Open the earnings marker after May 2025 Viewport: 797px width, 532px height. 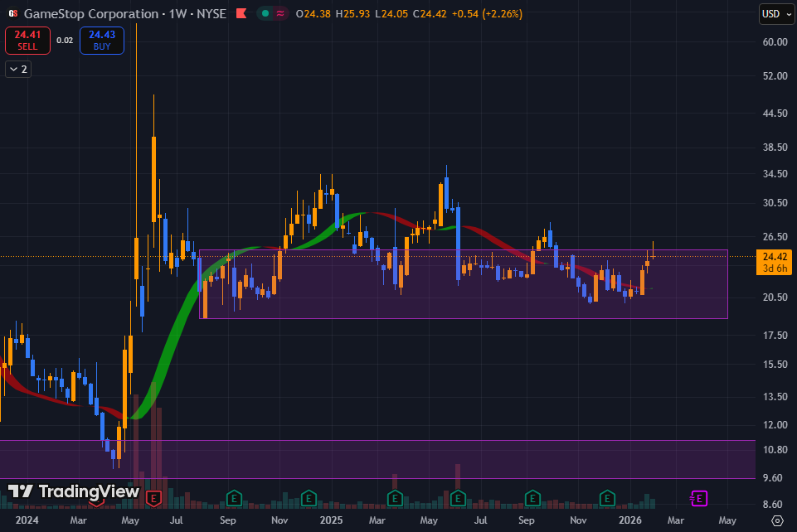[x=458, y=499]
